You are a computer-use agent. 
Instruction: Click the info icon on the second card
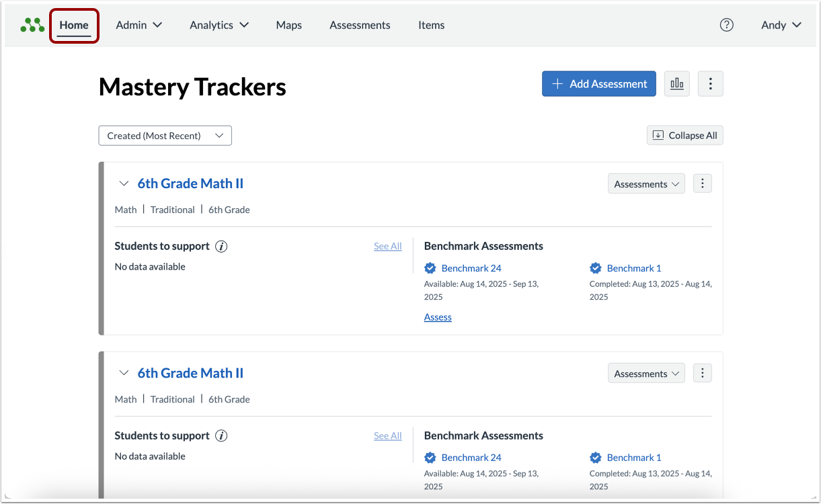(221, 435)
